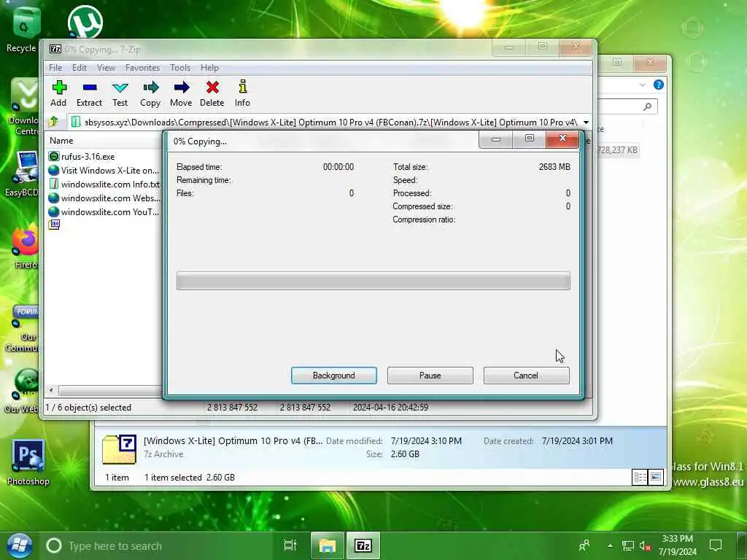Open the Windows Start button
This screenshot has height=560, width=747.
20,545
